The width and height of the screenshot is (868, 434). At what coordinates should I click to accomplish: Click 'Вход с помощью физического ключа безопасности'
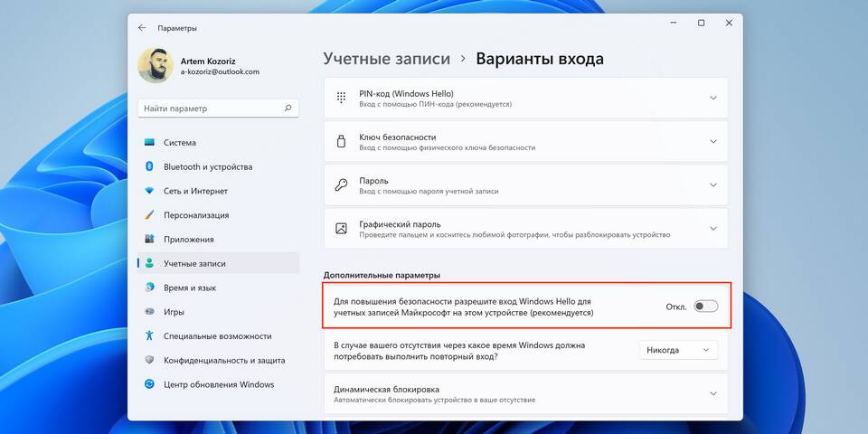(x=447, y=147)
